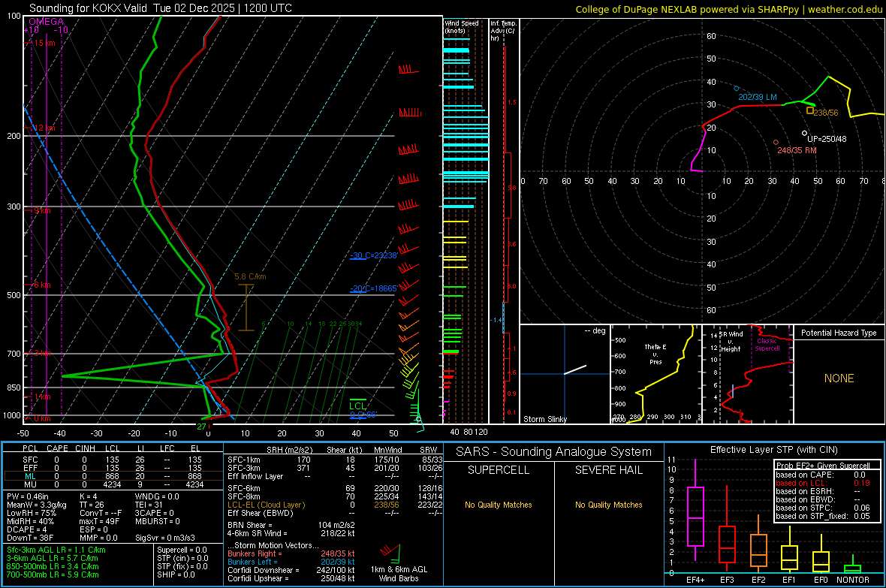Image resolution: width=886 pixels, height=588 pixels.
Task: Select the orange 238/56 square marker on hodograph
Action: click(x=809, y=111)
